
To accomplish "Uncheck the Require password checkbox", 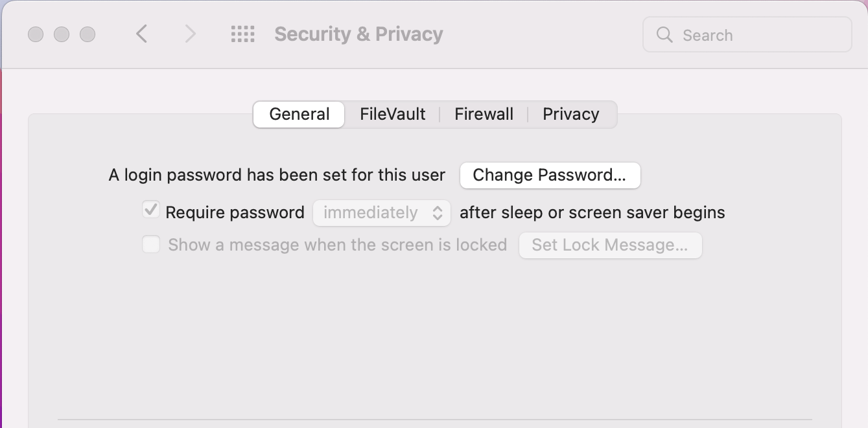I will [150, 210].
